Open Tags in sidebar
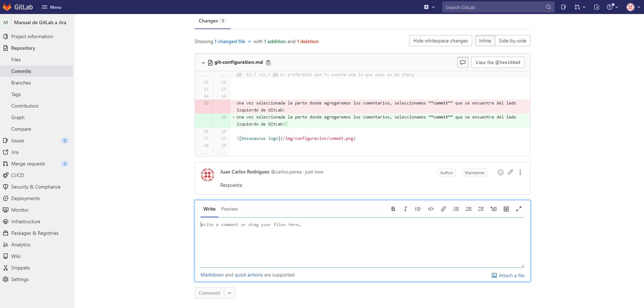The height and width of the screenshot is (308, 644). 16,94
